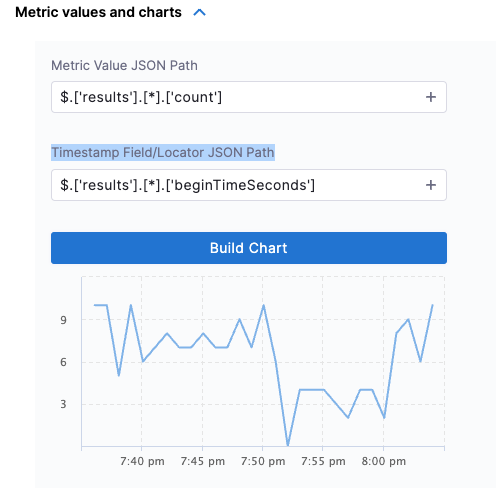Click the y-axis label 9

point(63,320)
